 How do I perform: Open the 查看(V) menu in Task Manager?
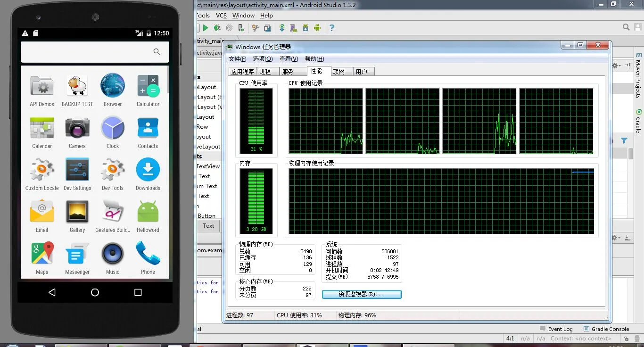pos(289,59)
